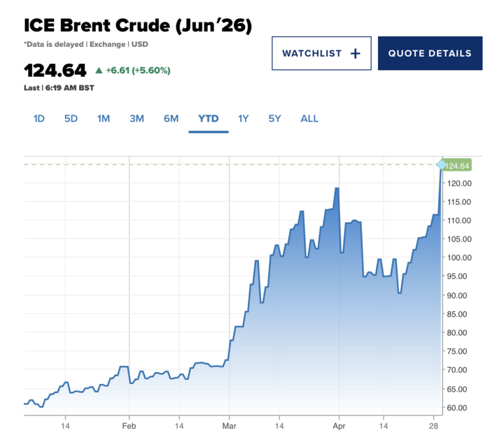Show ALL historical data range

tap(309, 118)
